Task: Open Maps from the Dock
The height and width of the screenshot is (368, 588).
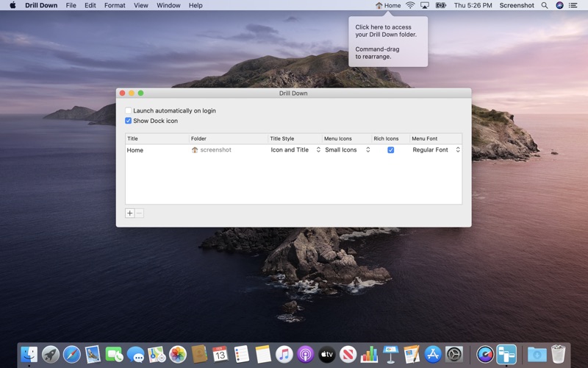Action: tap(157, 354)
